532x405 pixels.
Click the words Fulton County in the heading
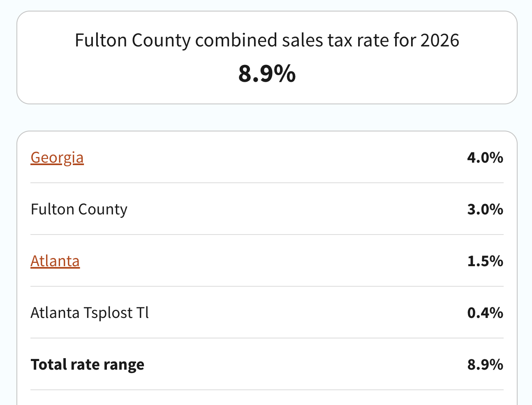pyautogui.click(x=133, y=40)
